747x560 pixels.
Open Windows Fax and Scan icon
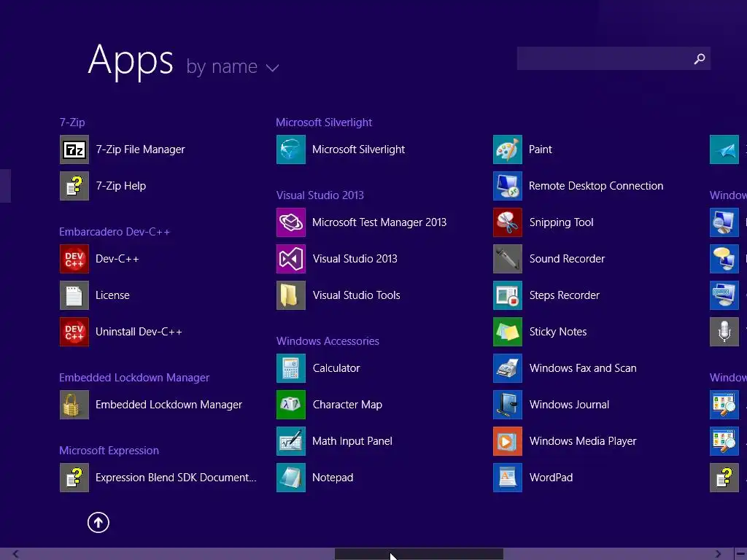click(x=508, y=368)
